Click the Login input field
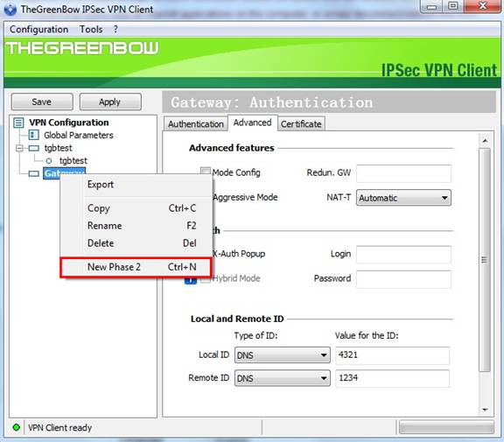The height and width of the screenshot is (442, 504). click(403, 255)
